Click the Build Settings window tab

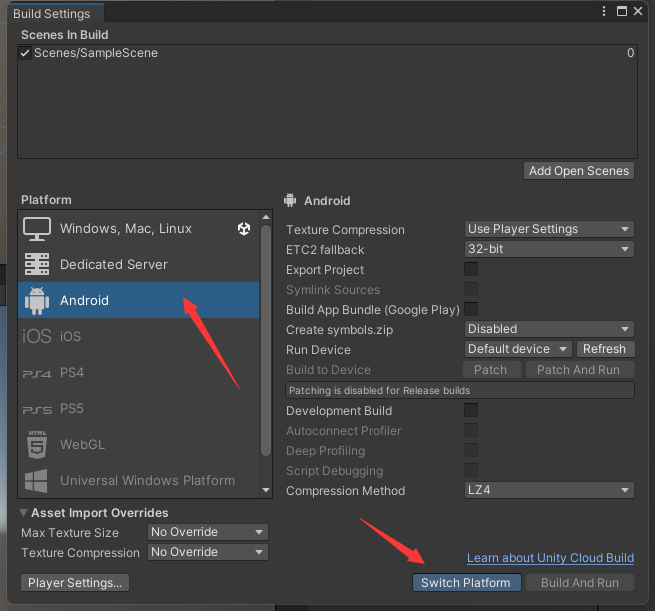pyautogui.click(x=51, y=14)
